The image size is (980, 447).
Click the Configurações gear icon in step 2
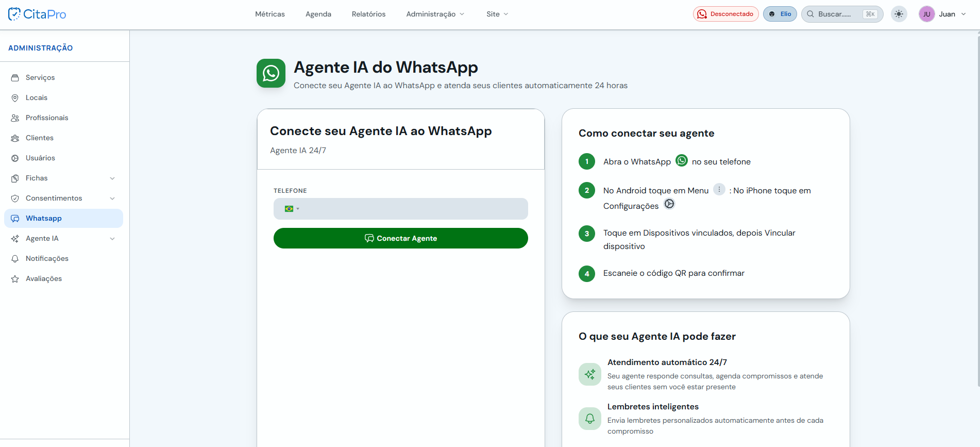[x=669, y=204]
